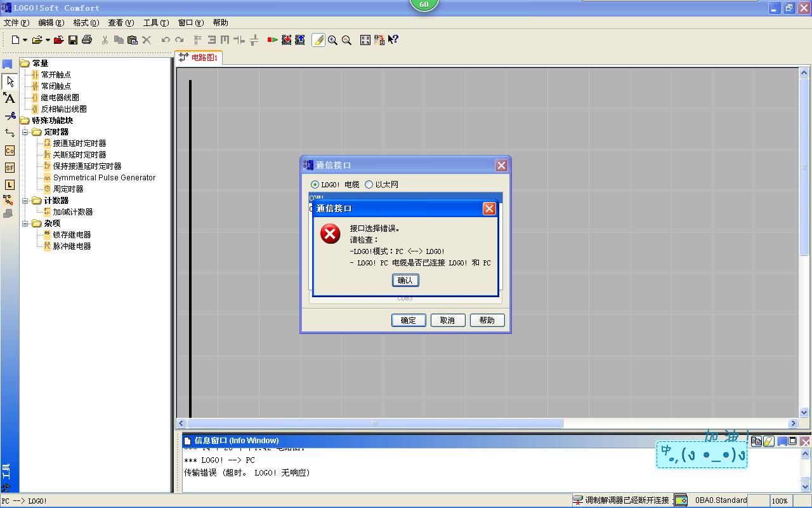
Task: Click the Undo arrow icon
Action: tap(166, 40)
